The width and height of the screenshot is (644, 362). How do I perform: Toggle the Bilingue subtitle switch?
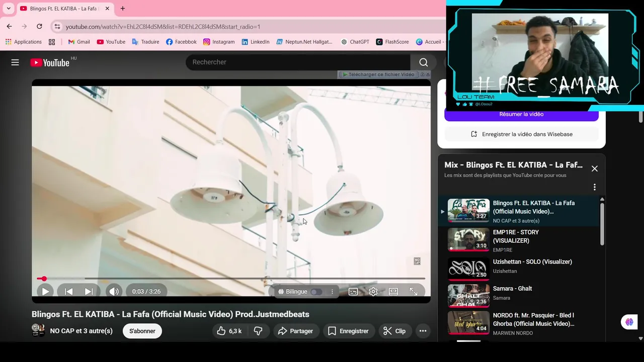316,292
